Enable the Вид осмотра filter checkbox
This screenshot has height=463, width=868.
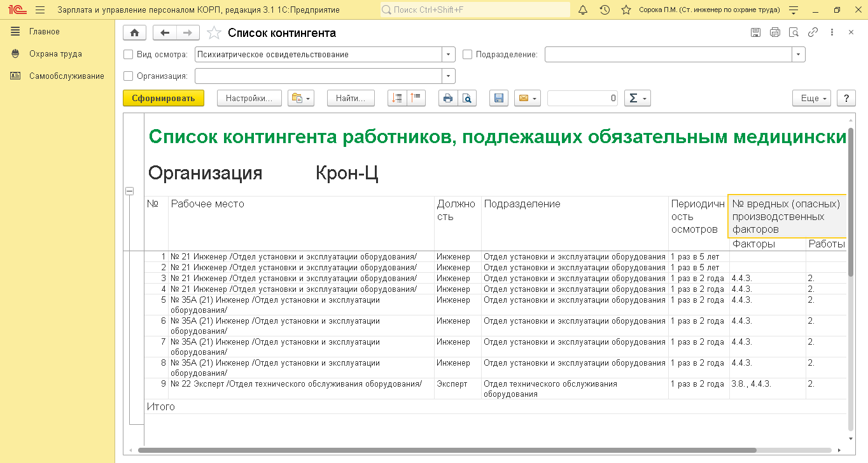tap(129, 55)
